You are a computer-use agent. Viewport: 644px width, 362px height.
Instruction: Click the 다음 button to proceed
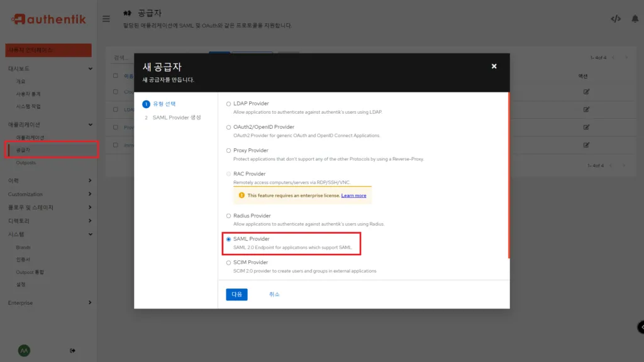(x=236, y=294)
